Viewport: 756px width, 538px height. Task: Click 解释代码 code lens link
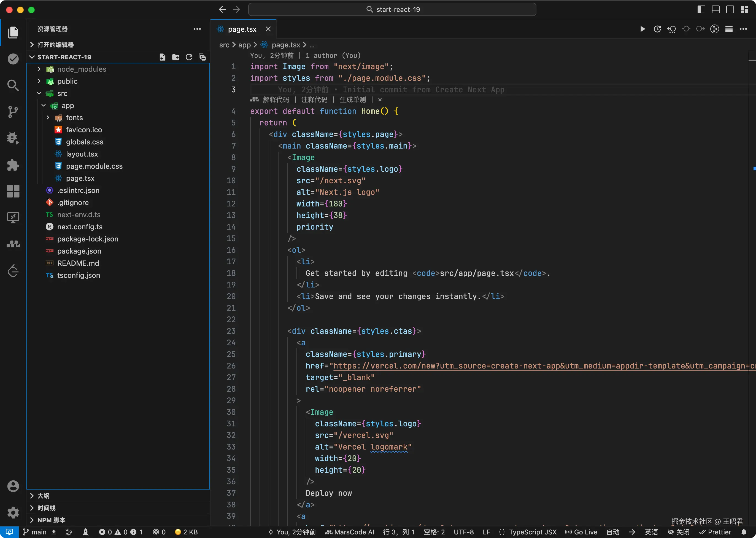[276, 100]
